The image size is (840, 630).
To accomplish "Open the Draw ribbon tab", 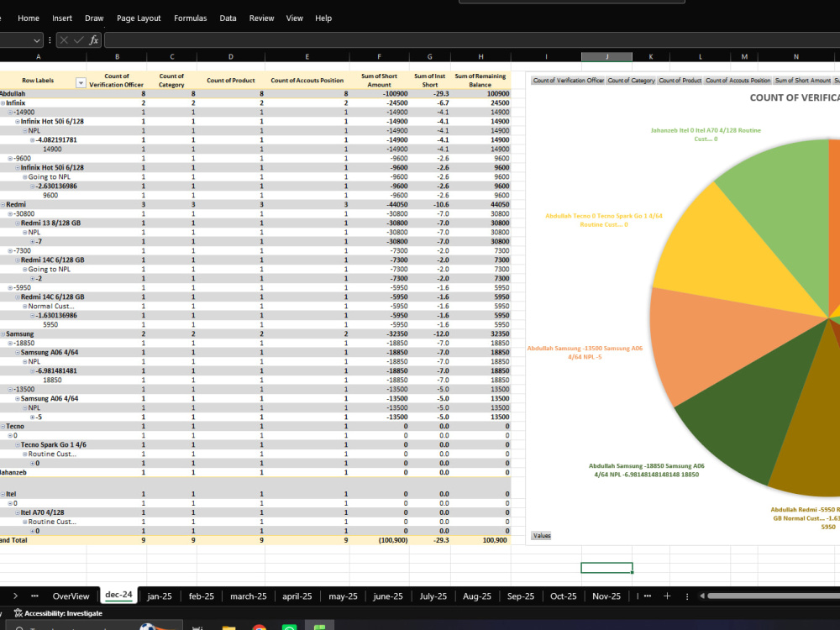I will point(94,18).
